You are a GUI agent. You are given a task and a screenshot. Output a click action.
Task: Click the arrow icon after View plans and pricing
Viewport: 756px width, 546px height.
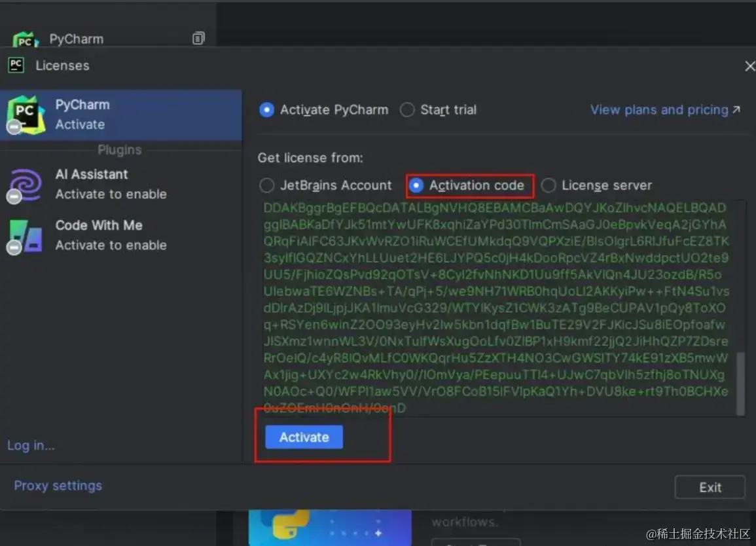point(736,110)
